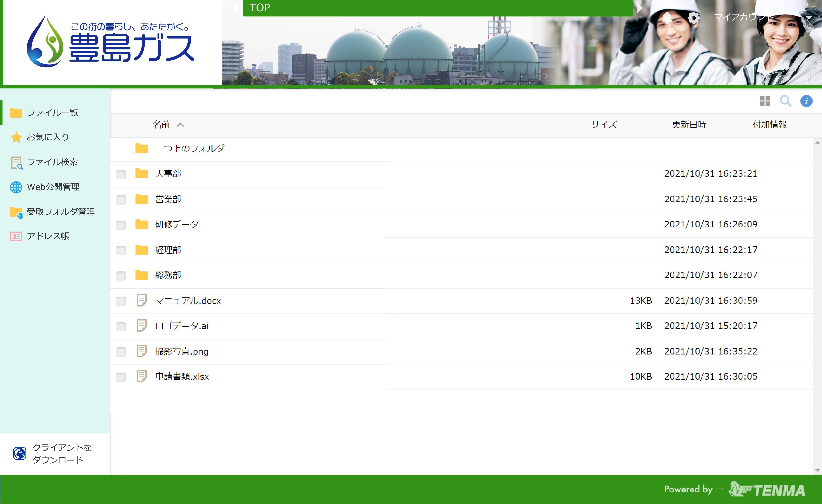The width and height of the screenshot is (822, 504).
Task: Click the scrollbar down arrow
Action: (817, 470)
